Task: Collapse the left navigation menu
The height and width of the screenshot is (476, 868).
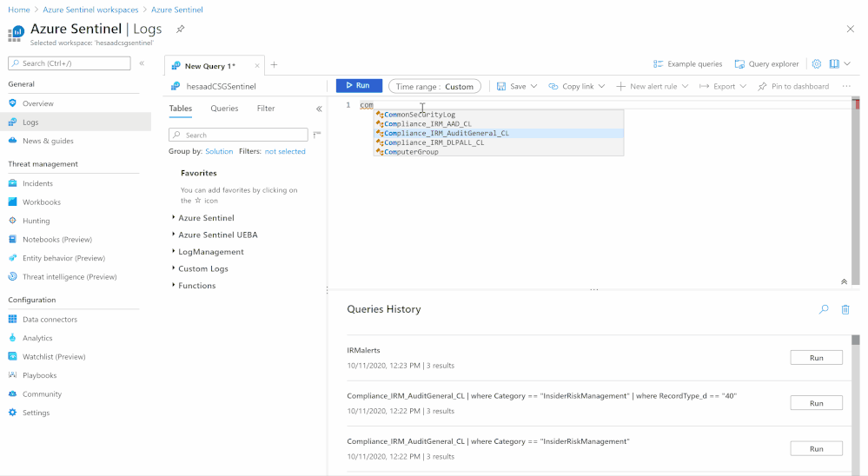Action: coord(142,63)
